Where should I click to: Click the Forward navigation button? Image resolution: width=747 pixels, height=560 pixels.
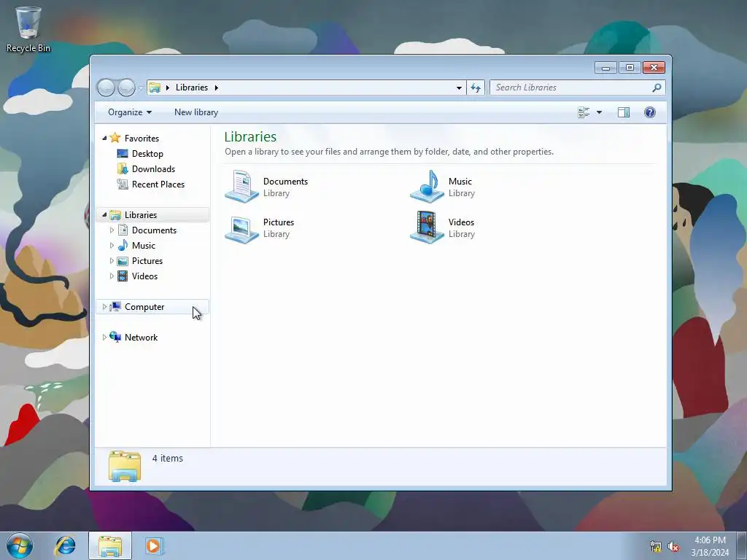click(126, 87)
